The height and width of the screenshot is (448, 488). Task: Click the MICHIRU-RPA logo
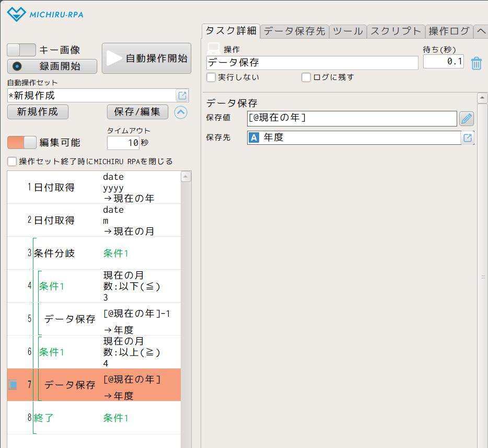pos(45,14)
